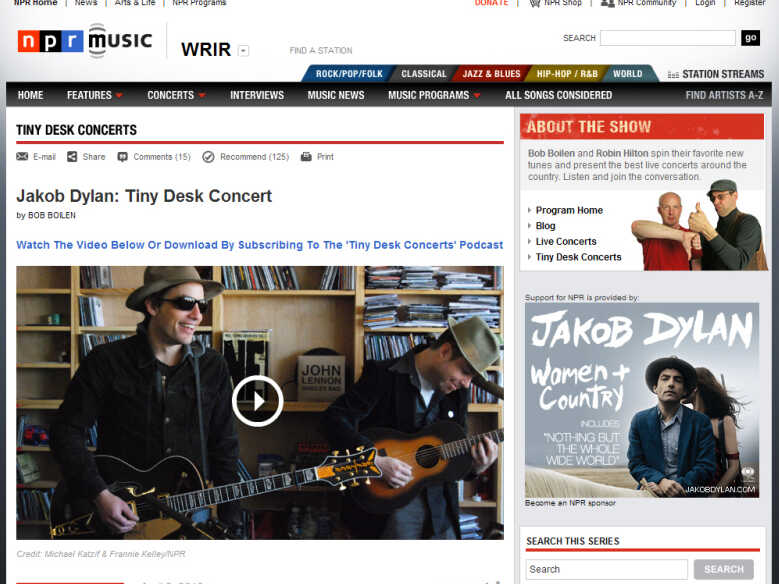Click the Search This Series input field
779x584 pixels.
[607, 569]
